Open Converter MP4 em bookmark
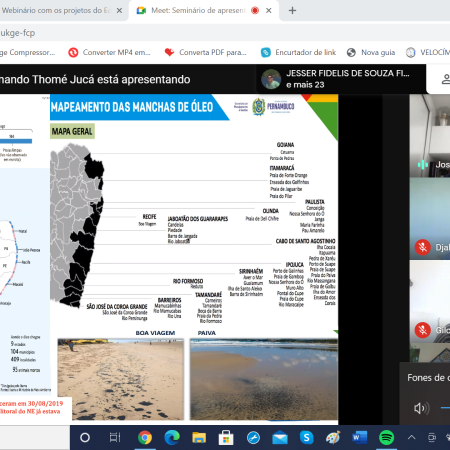 tap(109, 52)
